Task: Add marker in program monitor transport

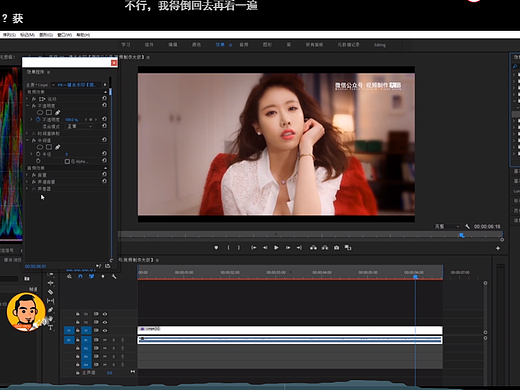Action: (x=216, y=248)
